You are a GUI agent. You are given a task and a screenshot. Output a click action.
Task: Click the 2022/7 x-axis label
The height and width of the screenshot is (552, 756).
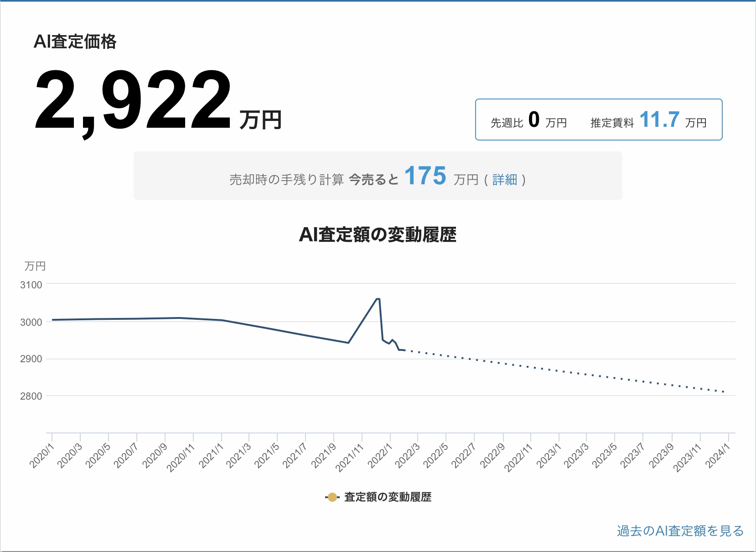tap(464, 455)
